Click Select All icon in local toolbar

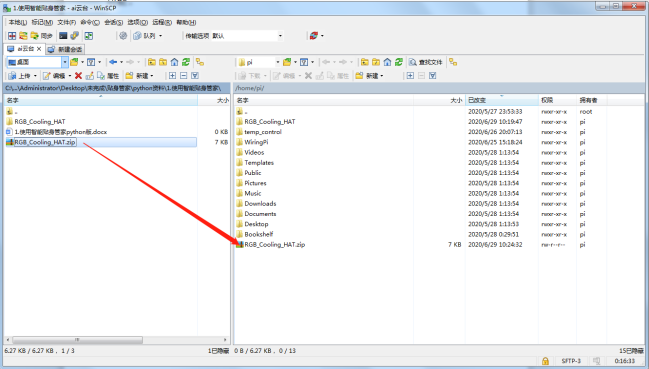[195, 76]
